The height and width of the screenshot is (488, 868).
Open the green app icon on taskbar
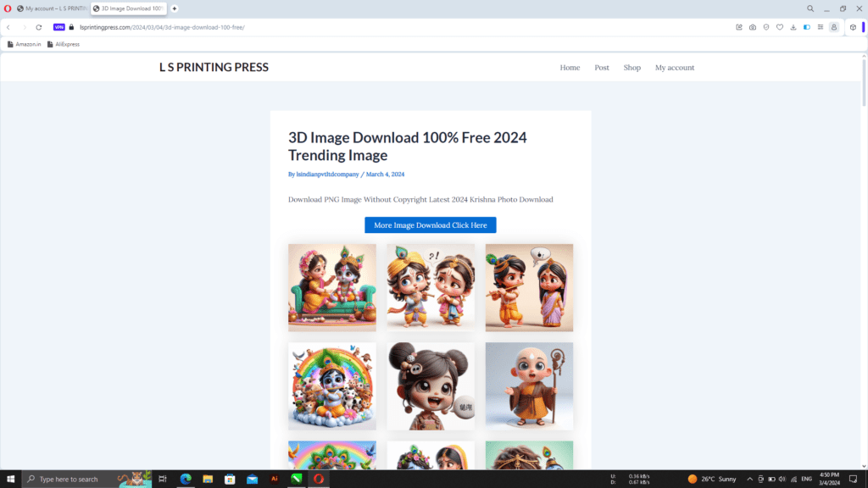(296, 480)
